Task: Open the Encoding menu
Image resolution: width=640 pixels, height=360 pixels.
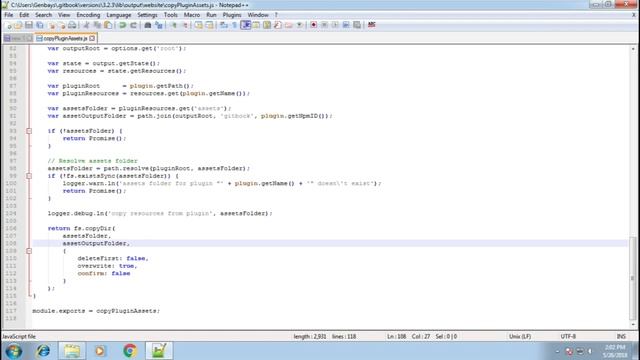Action: pos(88,15)
